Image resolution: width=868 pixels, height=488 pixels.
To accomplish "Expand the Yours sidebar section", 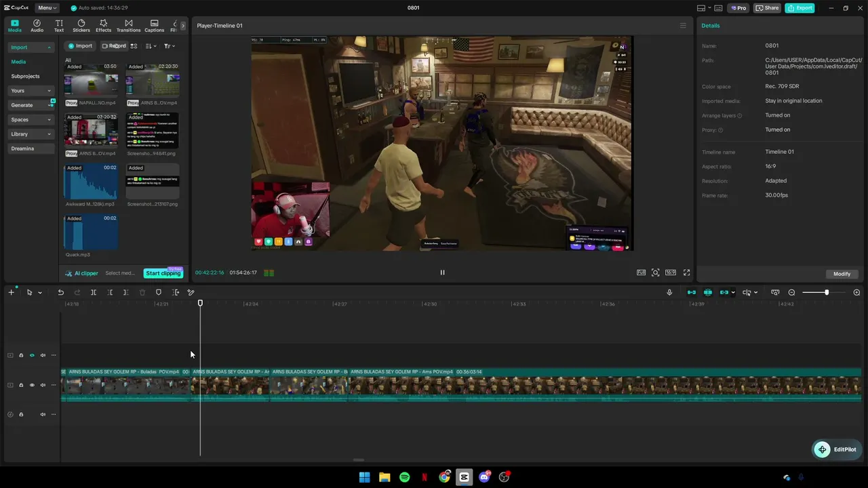I will click(31, 91).
